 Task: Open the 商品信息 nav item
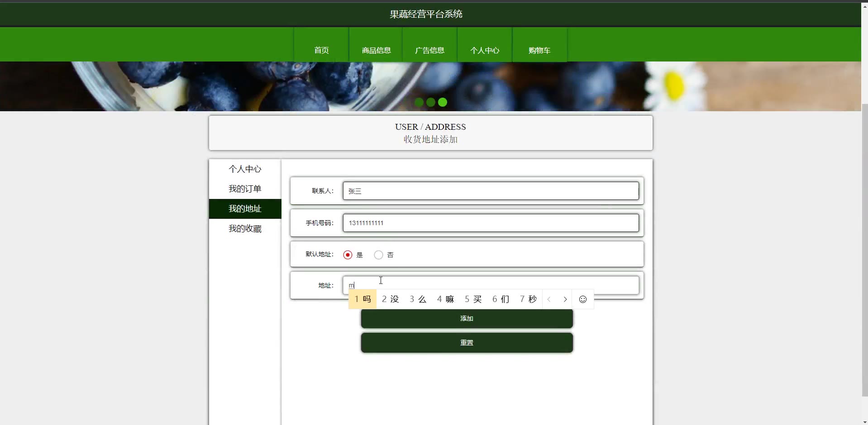(x=376, y=45)
